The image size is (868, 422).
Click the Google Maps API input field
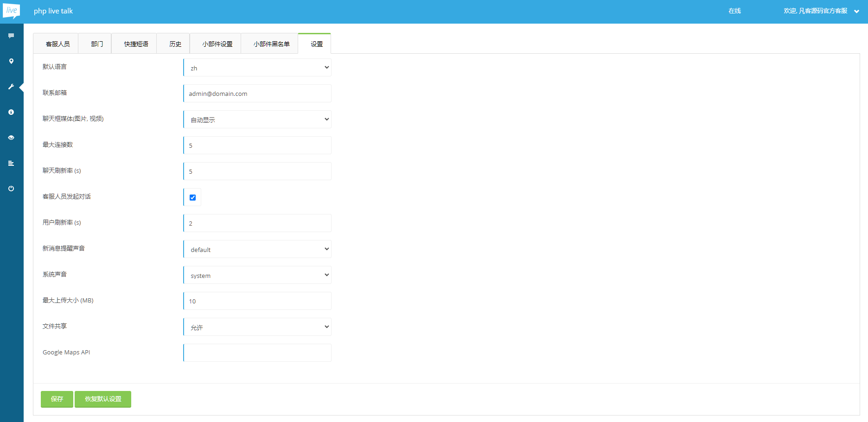tap(257, 353)
